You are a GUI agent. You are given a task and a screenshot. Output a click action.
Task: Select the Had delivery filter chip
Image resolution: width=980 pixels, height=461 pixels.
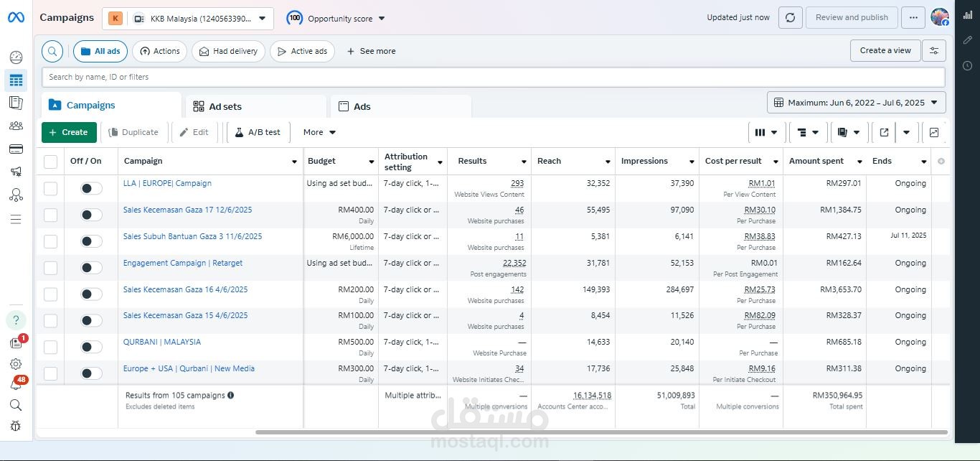pyautogui.click(x=229, y=51)
